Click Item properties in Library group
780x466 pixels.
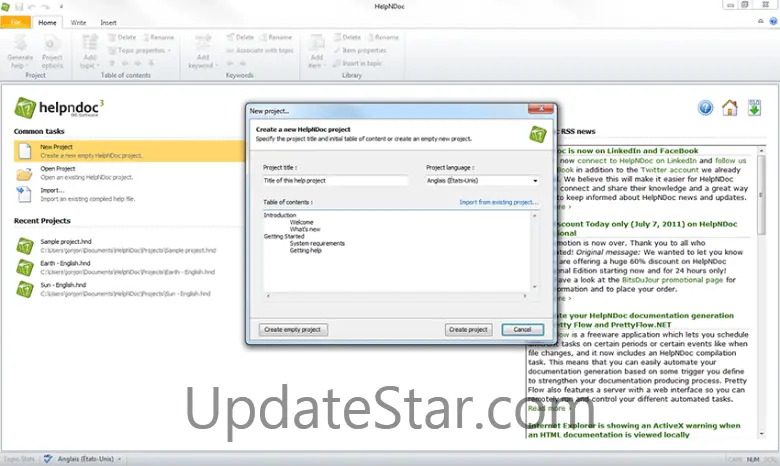pyautogui.click(x=360, y=50)
